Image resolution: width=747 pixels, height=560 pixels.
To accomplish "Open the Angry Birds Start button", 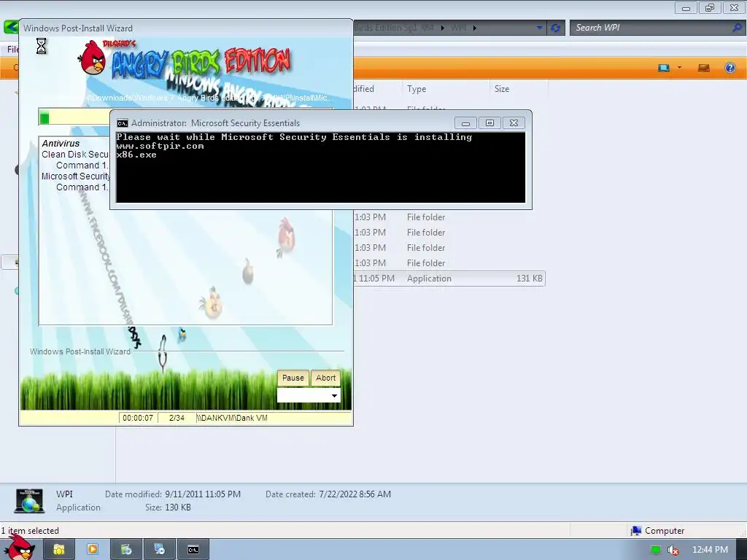I will (20, 548).
